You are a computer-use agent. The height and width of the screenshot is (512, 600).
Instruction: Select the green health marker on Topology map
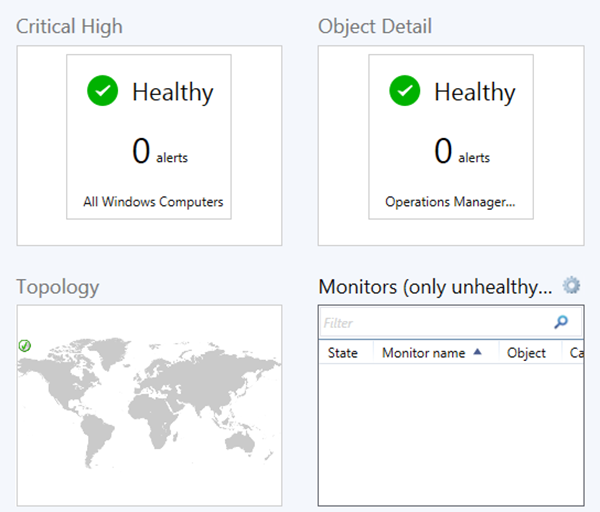click(x=25, y=346)
